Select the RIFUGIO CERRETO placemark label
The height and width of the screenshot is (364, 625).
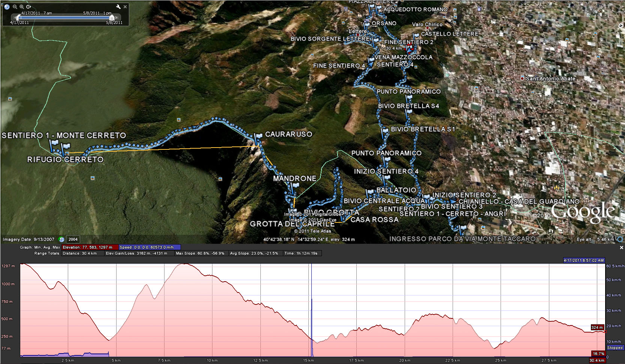pos(65,160)
